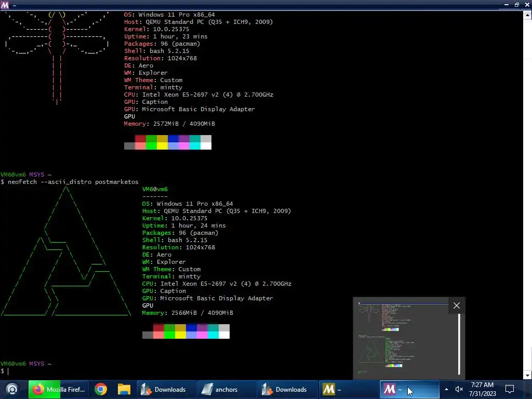Open the clock showing 7:27 AM
The height and width of the screenshot is (399, 532).
click(x=482, y=389)
